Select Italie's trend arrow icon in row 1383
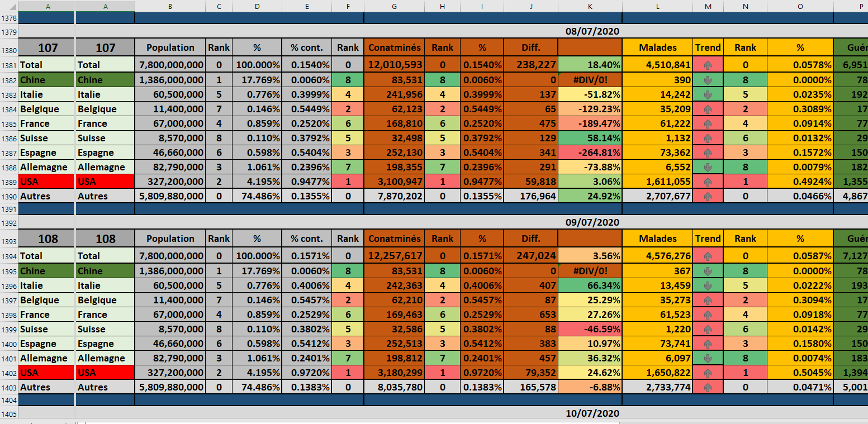868x424 pixels. 708,94
